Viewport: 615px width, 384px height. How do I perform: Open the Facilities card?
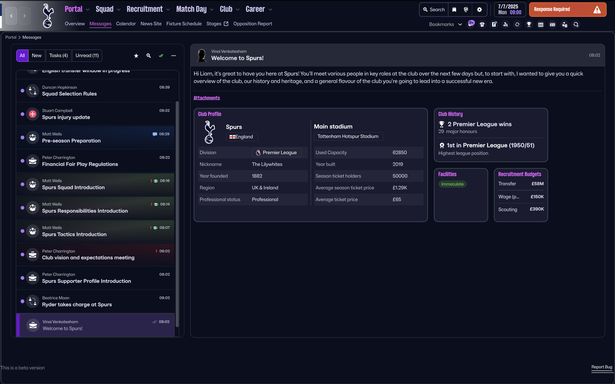461,195
